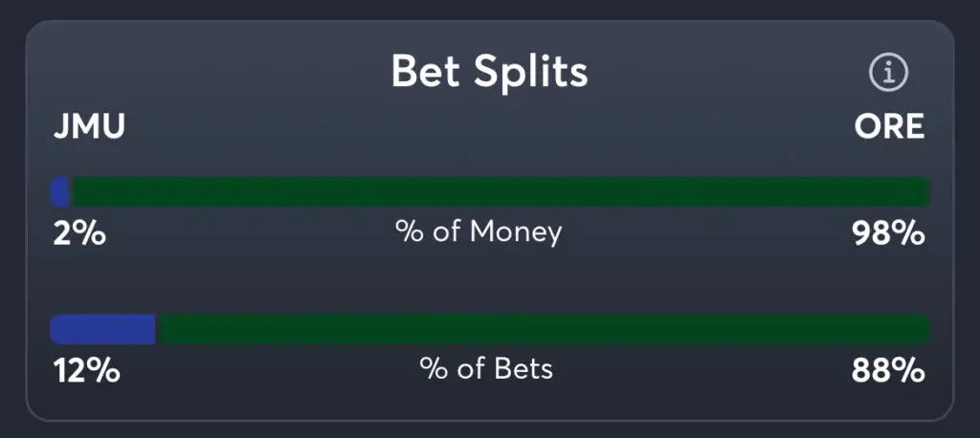Click the green ORE segment of the money bar
The image size is (980, 438).
[498, 192]
